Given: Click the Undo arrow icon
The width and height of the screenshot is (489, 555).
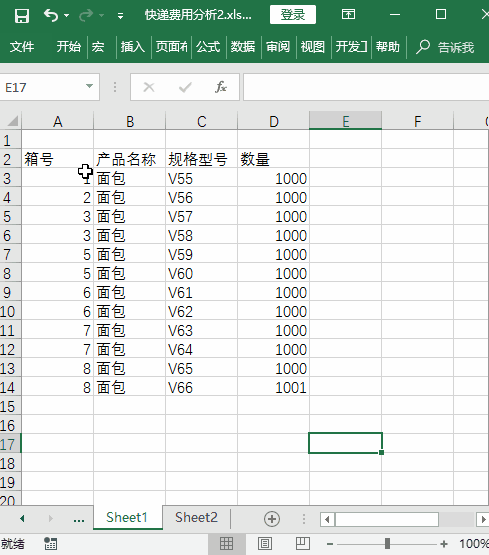Looking at the screenshot, I should tap(51, 16).
